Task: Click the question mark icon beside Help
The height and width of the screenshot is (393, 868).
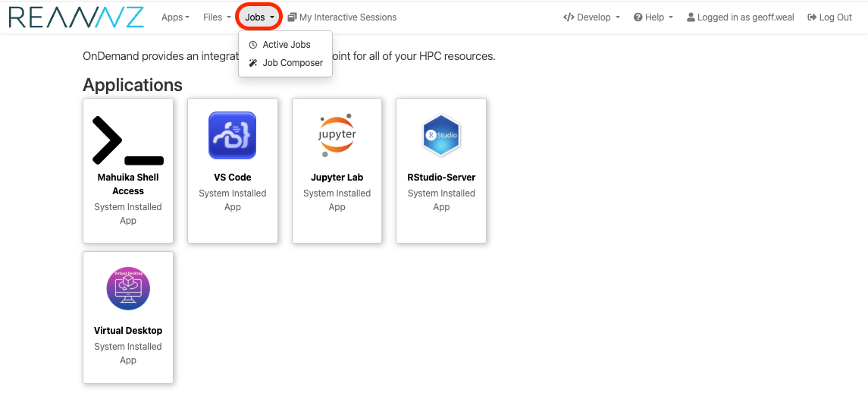Action: pos(638,17)
